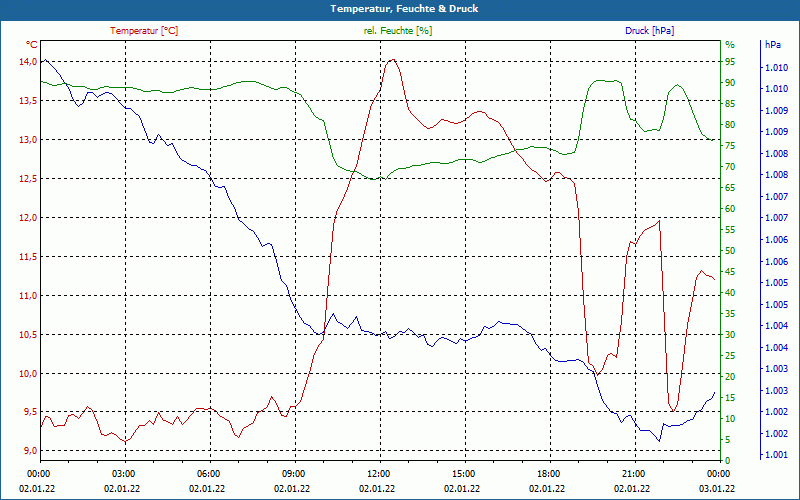Click the 11,5 temperature axis value
The height and width of the screenshot is (500, 800).
click(28, 257)
